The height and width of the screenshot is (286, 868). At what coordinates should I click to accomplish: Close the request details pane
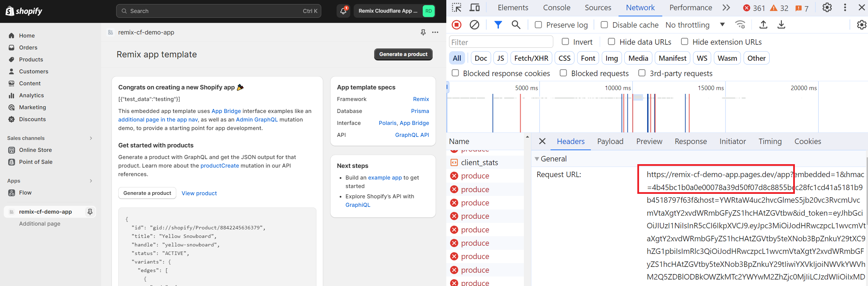click(542, 141)
